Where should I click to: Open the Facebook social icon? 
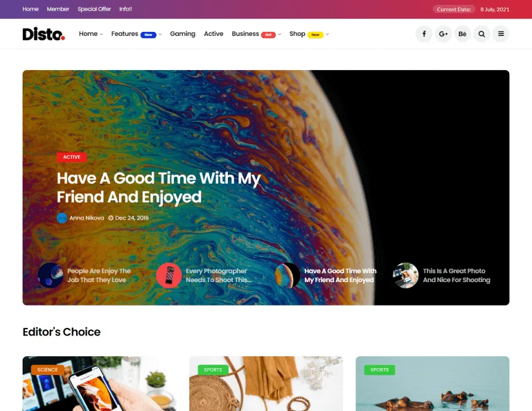pos(424,34)
